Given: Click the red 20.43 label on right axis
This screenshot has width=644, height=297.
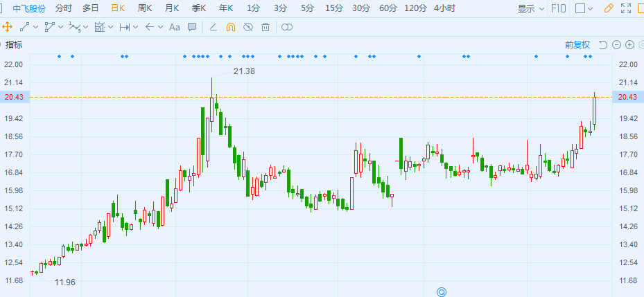Looking at the screenshot, I should pyautogui.click(x=627, y=97).
